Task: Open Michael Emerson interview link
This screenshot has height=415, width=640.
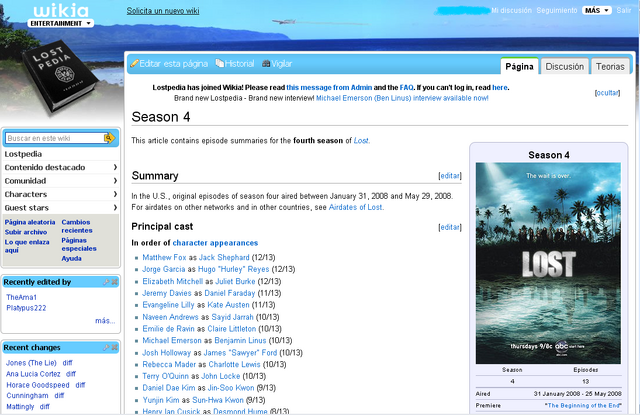Action: click(402, 98)
